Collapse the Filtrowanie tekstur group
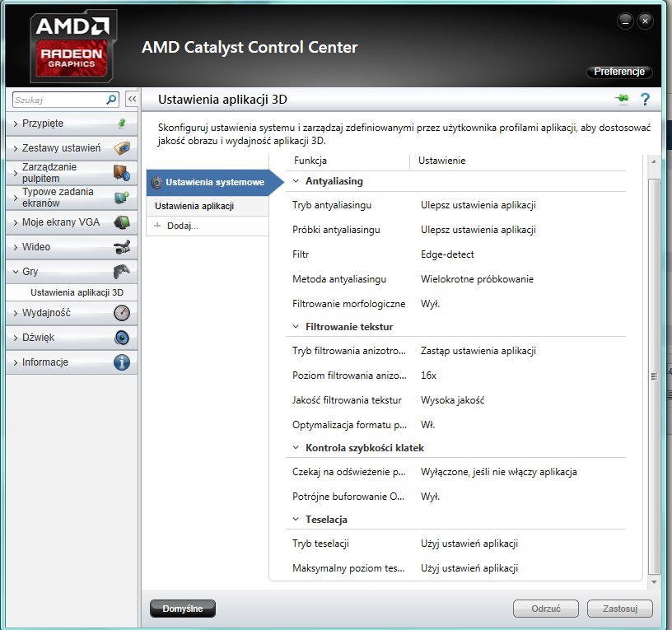672x630 pixels. click(x=296, y=327)
